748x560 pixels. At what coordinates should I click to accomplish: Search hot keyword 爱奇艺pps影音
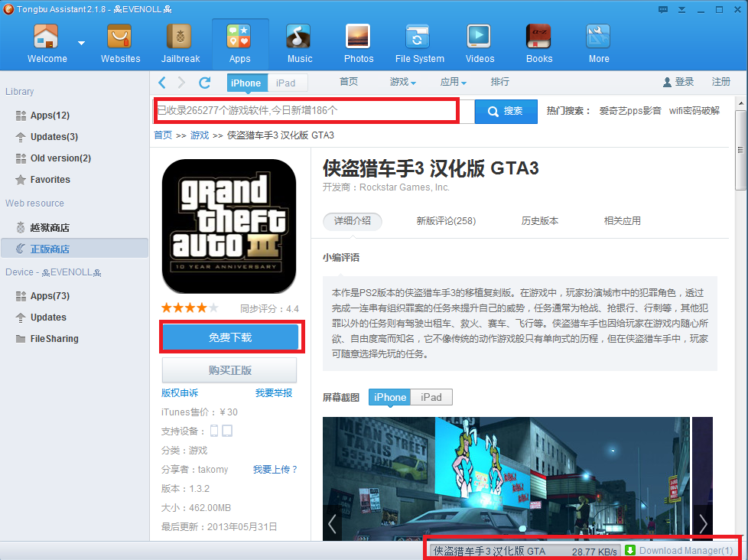pos(630,111)
